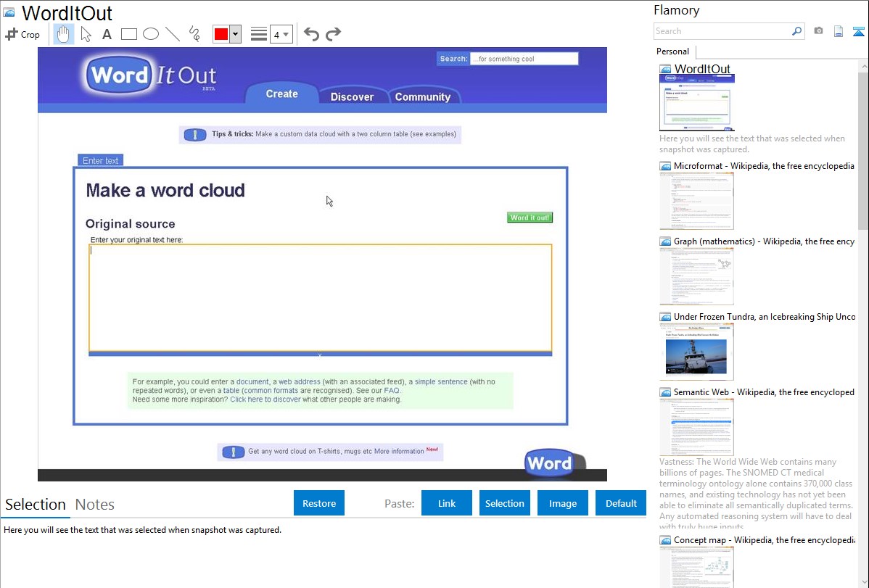Click the 'Enter text' label tab
This screenshot has height=588, width=869.
(x=100, y=161)
